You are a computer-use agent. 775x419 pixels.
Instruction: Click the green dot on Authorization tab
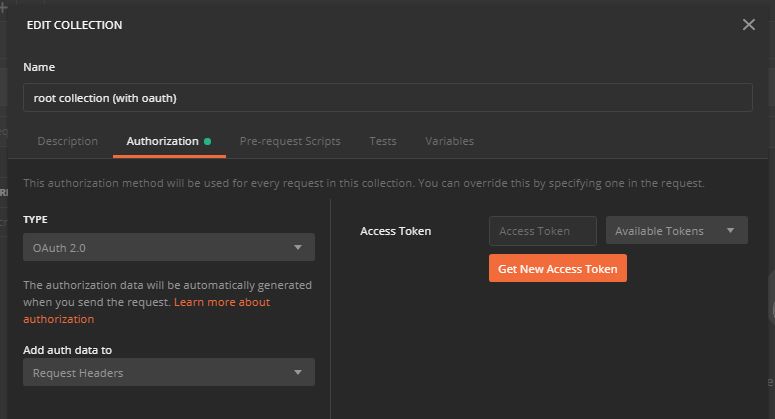[x=208, y=141]
